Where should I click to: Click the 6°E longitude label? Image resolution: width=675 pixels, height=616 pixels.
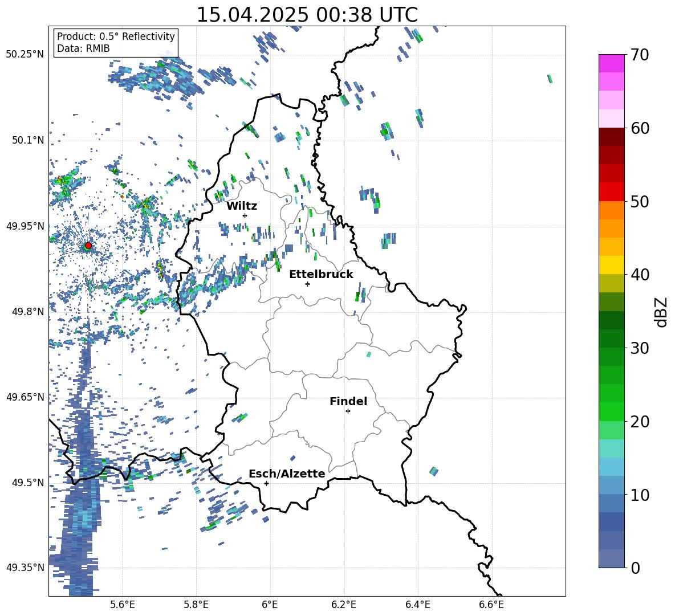tap(270, 605)
